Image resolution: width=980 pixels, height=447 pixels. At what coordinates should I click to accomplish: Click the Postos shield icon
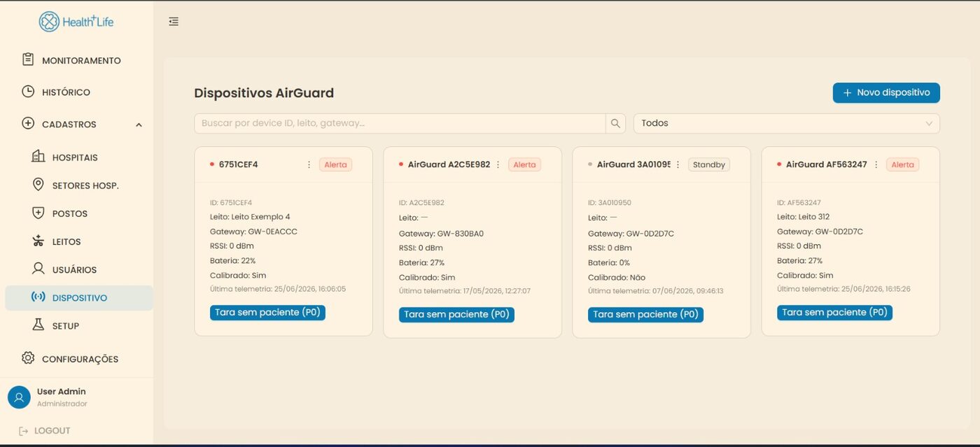(38, 213)
